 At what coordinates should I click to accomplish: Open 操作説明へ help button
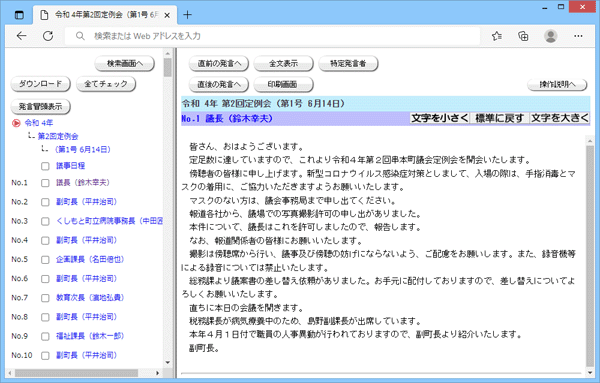pyautogui.click(x=557, y=85)
